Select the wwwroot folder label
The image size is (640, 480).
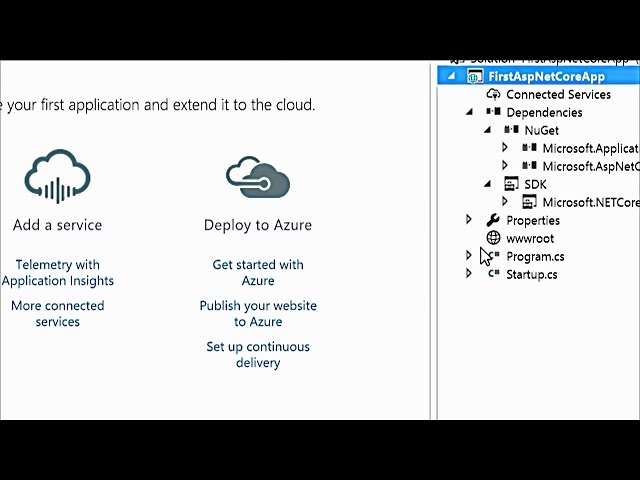click(530, 238)
